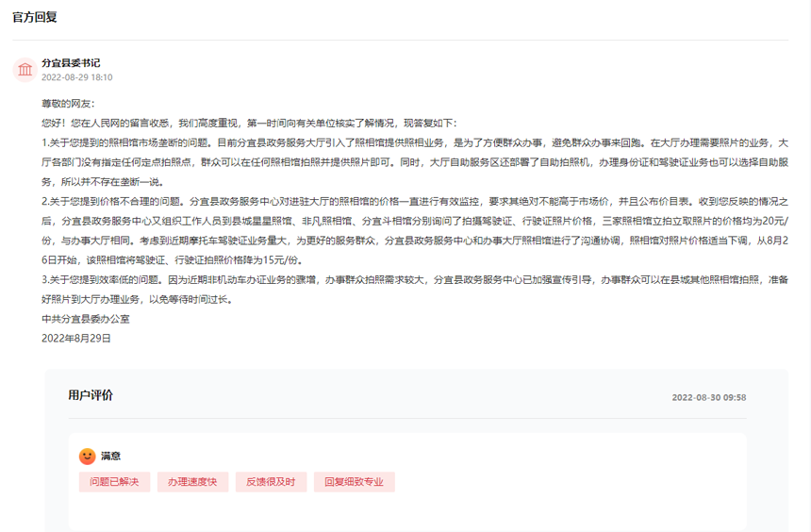The width and height of the screenshot is (811, 532).
Task: Click the 满意 rating label
Action: [x=111, y=457]
